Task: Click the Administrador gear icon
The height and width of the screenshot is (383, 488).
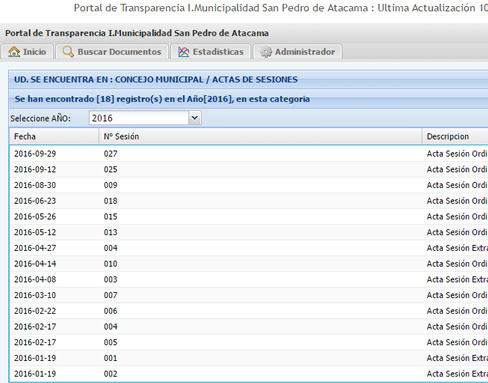Action: (266, 52)
